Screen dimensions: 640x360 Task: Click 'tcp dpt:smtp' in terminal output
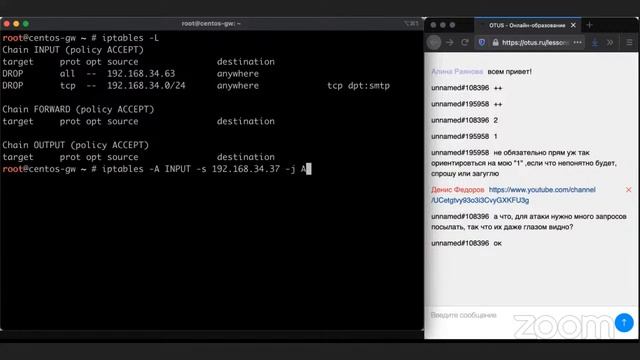[358, 86]
